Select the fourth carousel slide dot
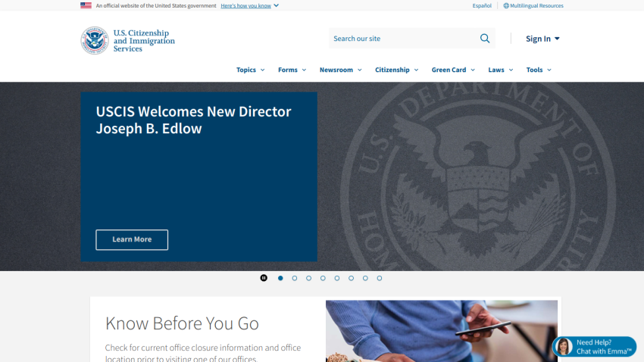Screen dimensions: 644x362 tap(323, 278)
